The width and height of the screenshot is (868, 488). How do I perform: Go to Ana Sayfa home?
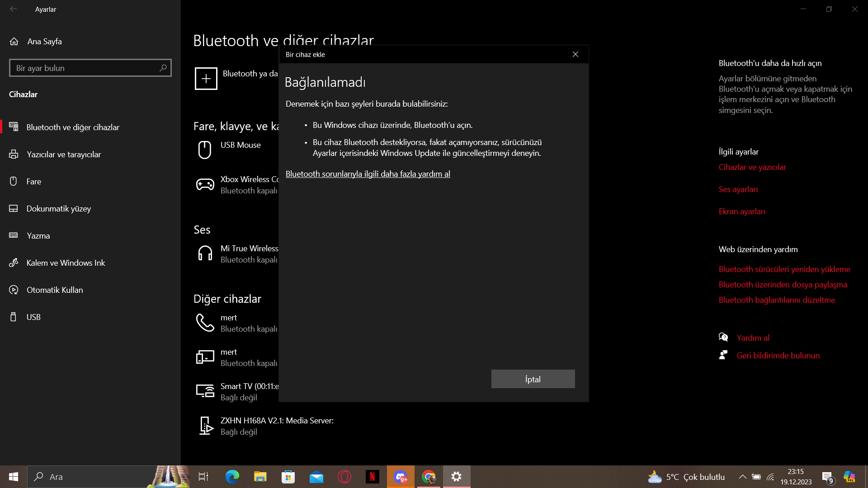point(44,42)
